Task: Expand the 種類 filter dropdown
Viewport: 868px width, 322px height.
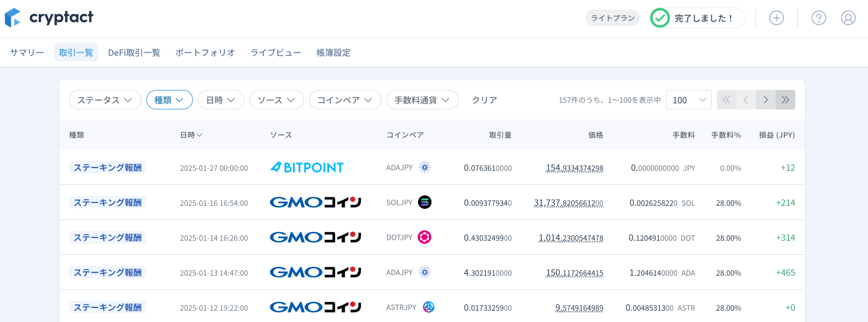Action: coord(170,100)
